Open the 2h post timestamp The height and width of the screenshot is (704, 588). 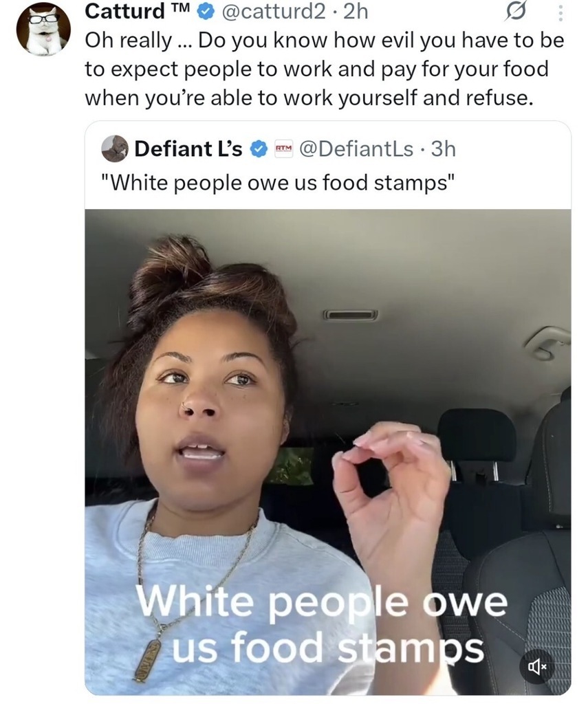point(356,12)
